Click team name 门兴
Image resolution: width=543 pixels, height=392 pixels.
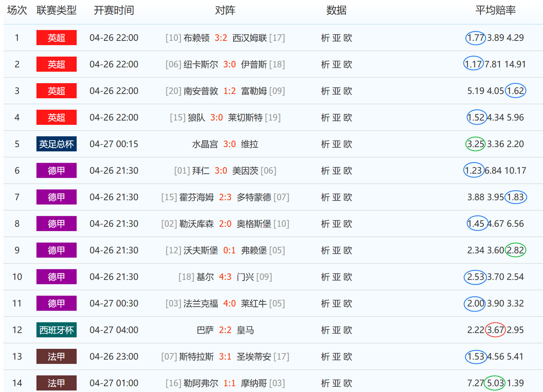tap(245, 277)
